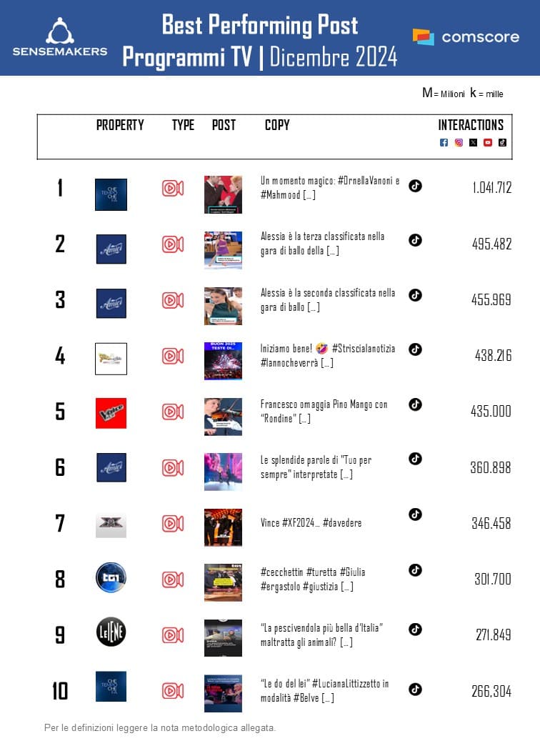Click the TikTok icon in the Interactions header
Screen dimensions: 540x756
(502, 142)
